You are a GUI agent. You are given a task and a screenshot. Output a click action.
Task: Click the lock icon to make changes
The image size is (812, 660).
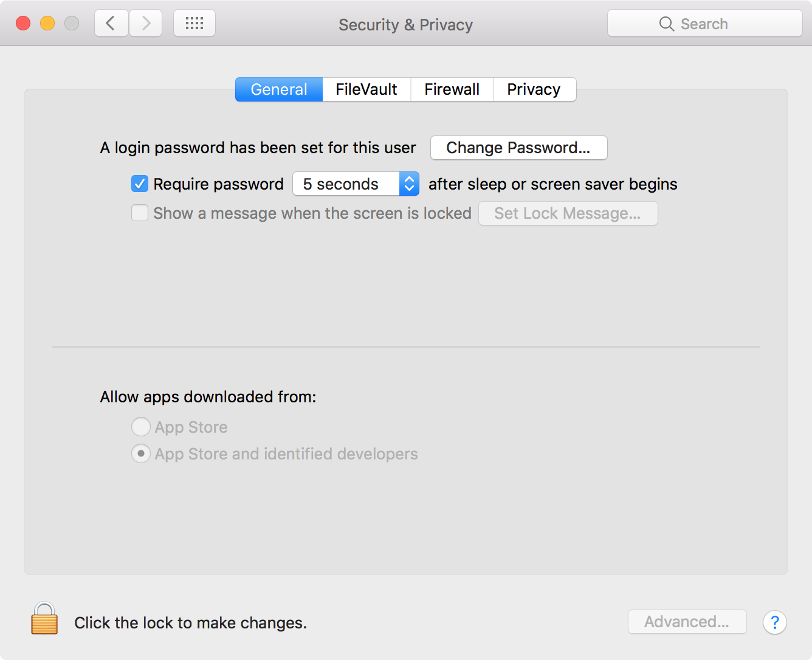tap(44, 619)
